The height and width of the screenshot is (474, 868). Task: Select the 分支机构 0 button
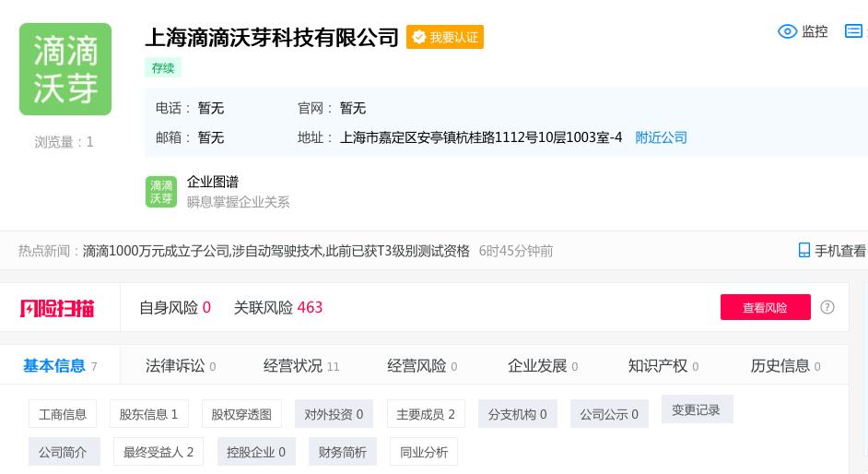tap(518, 414)
